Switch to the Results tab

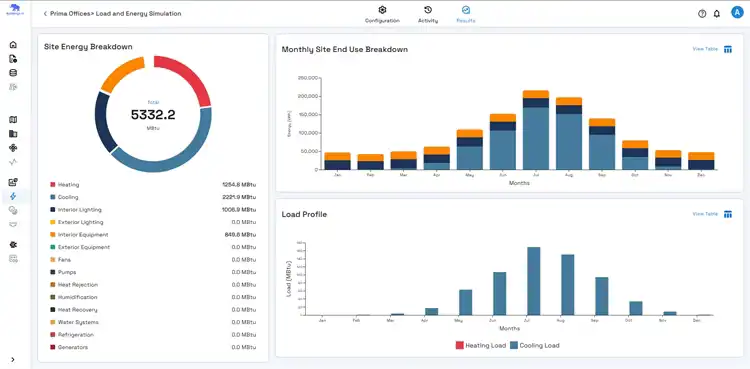466,14
